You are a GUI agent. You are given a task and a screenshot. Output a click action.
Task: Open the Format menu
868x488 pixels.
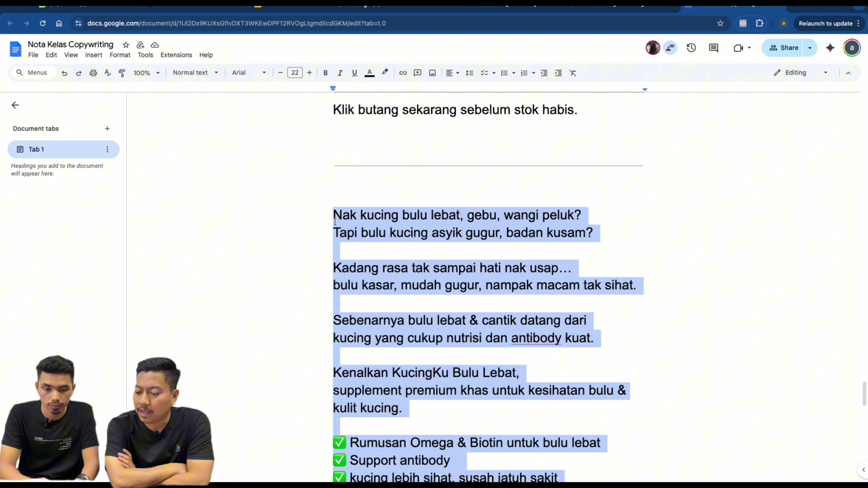click(120, 55)
